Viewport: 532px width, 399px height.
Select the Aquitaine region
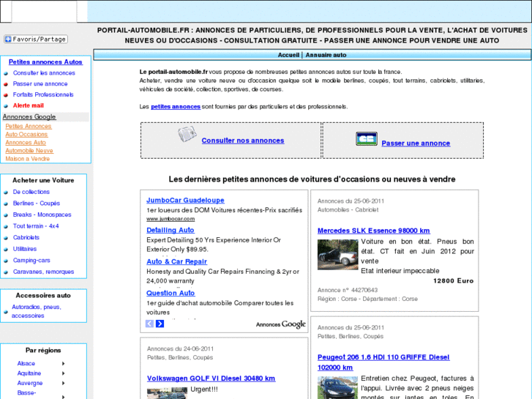pyautogui.click(x=29, y=373)
